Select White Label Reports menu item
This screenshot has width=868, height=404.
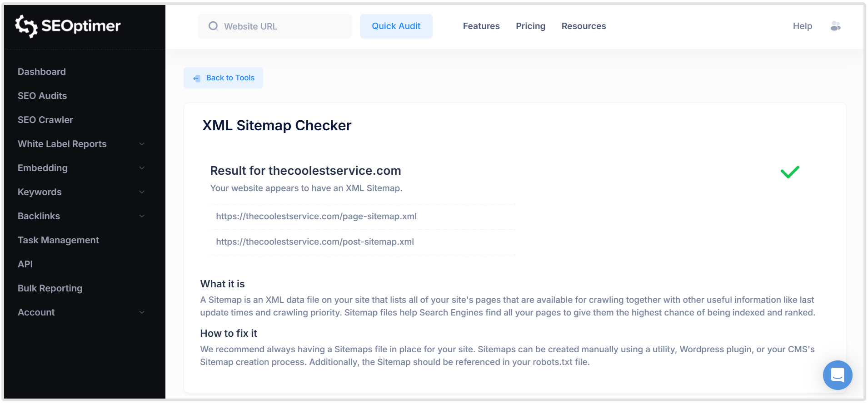tap(62, 144)
